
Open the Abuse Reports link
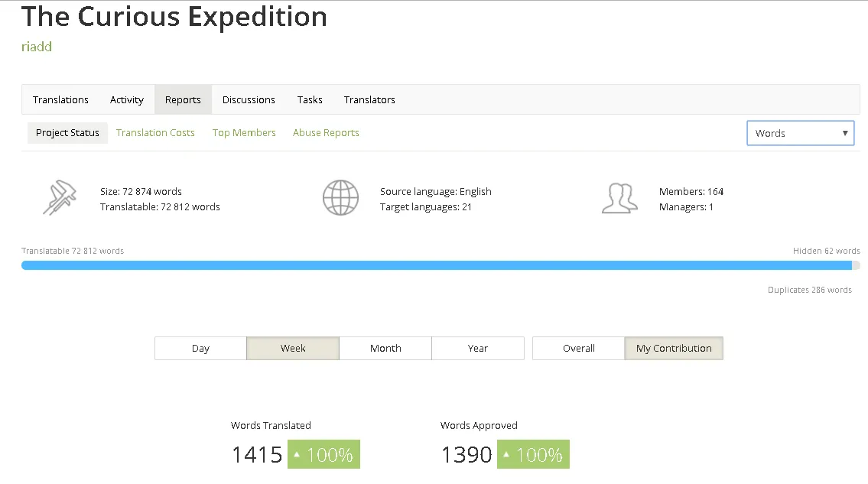point(326,133)
